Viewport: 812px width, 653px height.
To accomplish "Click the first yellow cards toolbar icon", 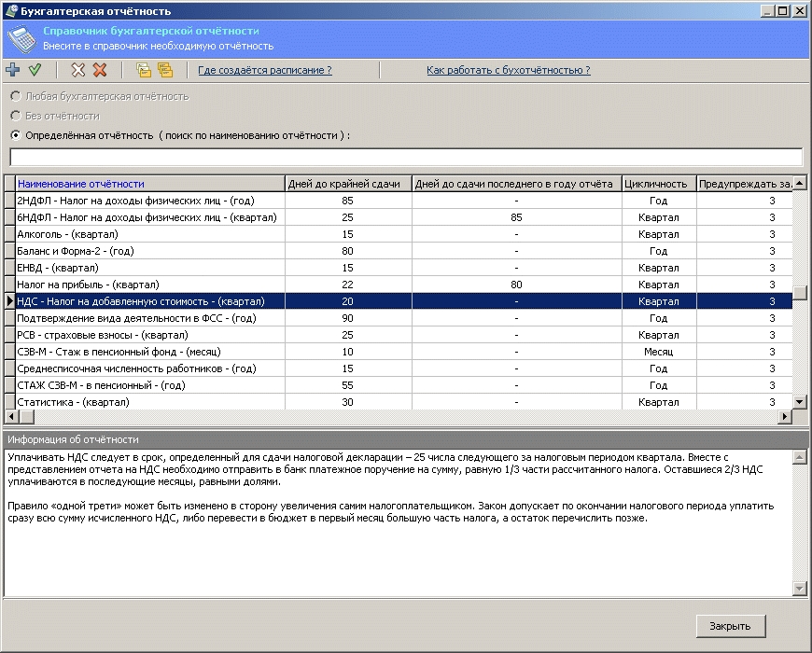I will pos(144,70).
